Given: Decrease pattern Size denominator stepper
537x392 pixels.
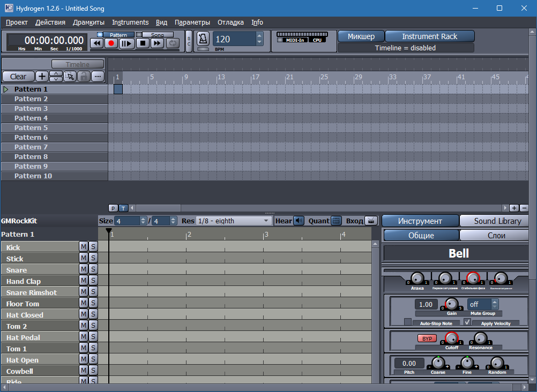Looking at the screenshot, I should click(x=173, y=223).
